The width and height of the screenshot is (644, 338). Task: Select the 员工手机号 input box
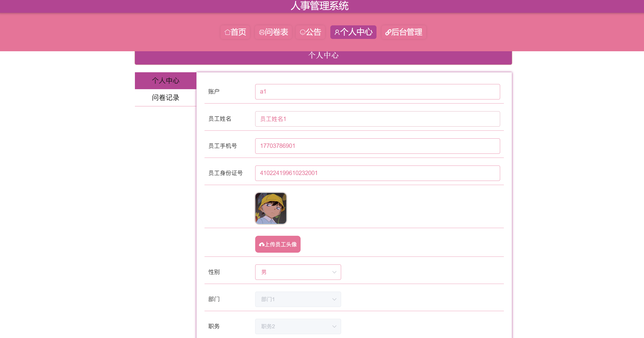click(x=377, y=146)
